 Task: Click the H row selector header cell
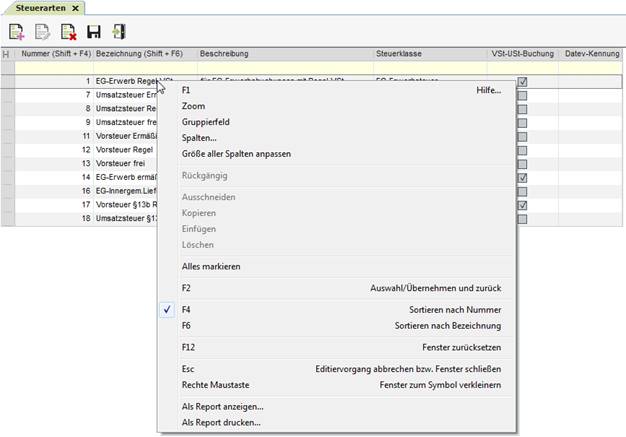point(7,54)
